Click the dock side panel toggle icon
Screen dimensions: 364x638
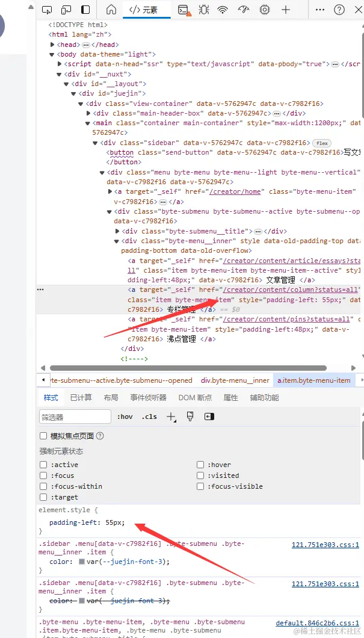click(85, 10)
